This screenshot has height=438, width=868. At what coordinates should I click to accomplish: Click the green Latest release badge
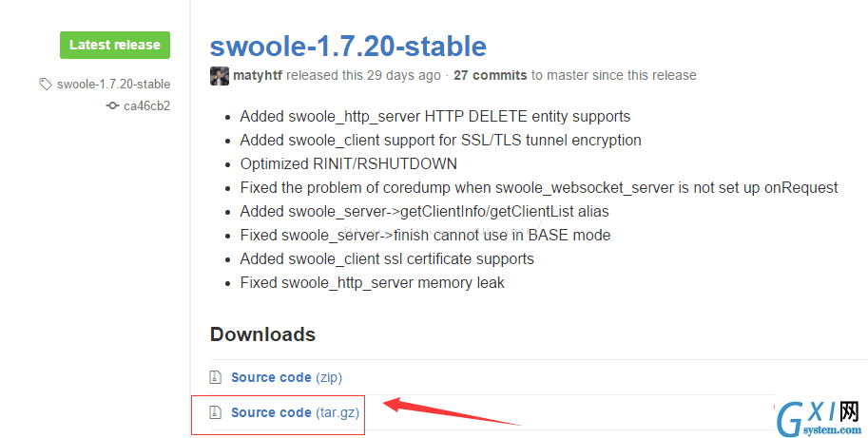click(115, 45)
